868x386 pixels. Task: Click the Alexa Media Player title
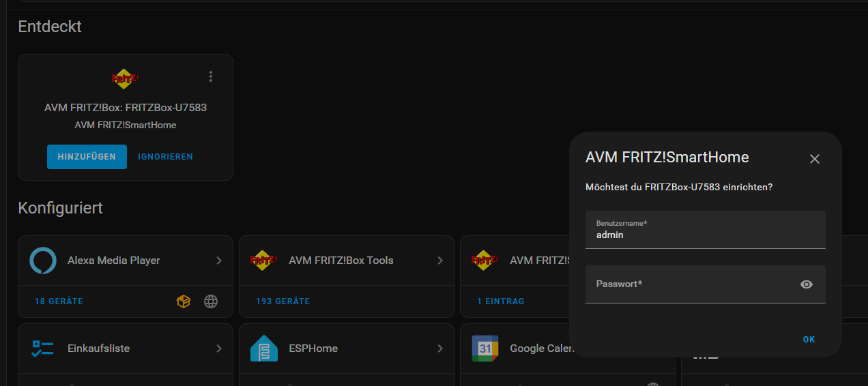coord(114,261)
